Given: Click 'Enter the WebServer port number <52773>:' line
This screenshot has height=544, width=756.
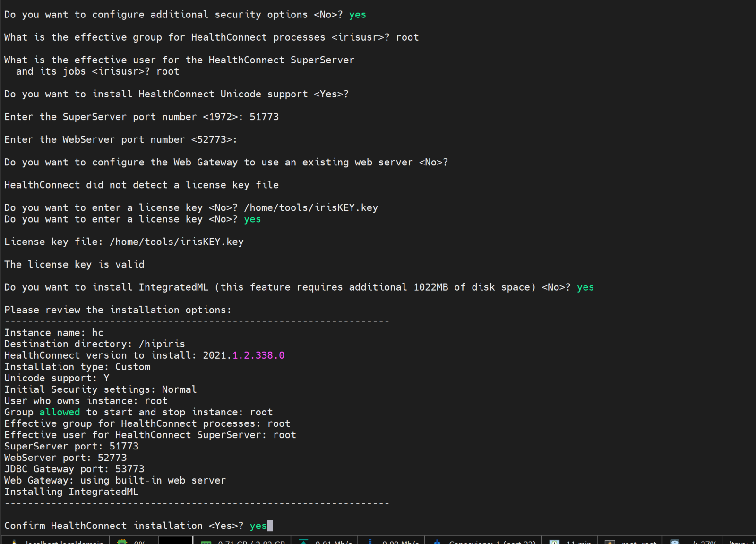Looking at the screenshot, I should [120, 139].
